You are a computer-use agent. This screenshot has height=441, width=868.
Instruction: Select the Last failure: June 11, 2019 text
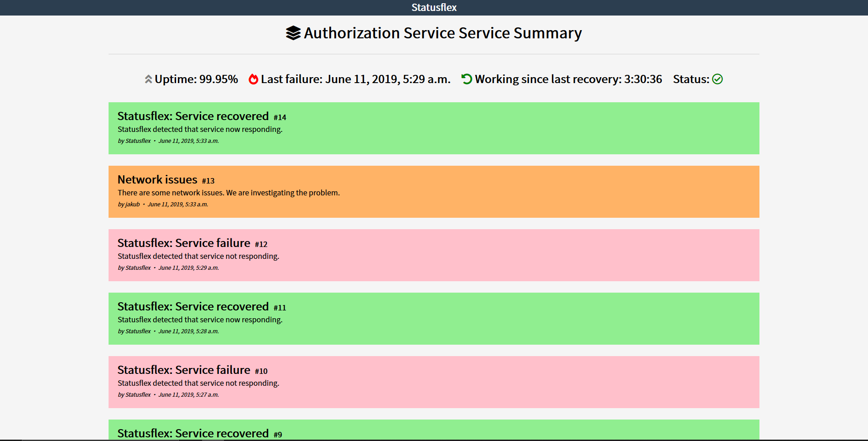click(355, 79)
